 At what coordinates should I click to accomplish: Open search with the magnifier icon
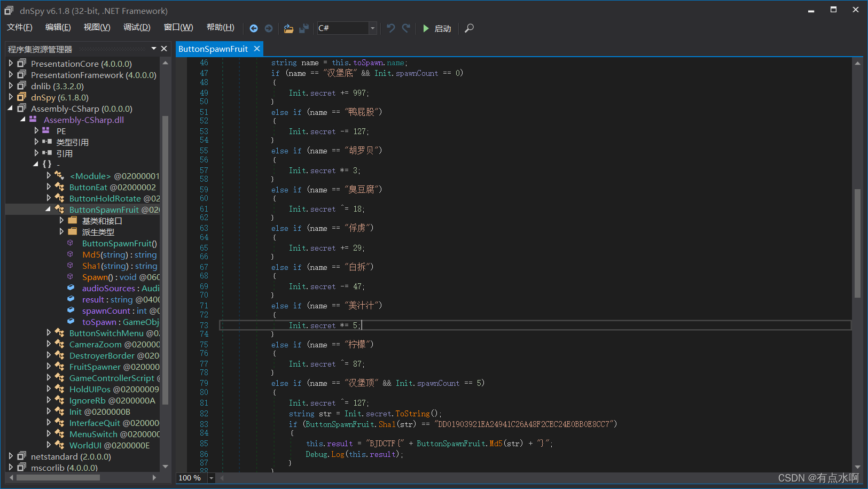click(x=469, y=28)
